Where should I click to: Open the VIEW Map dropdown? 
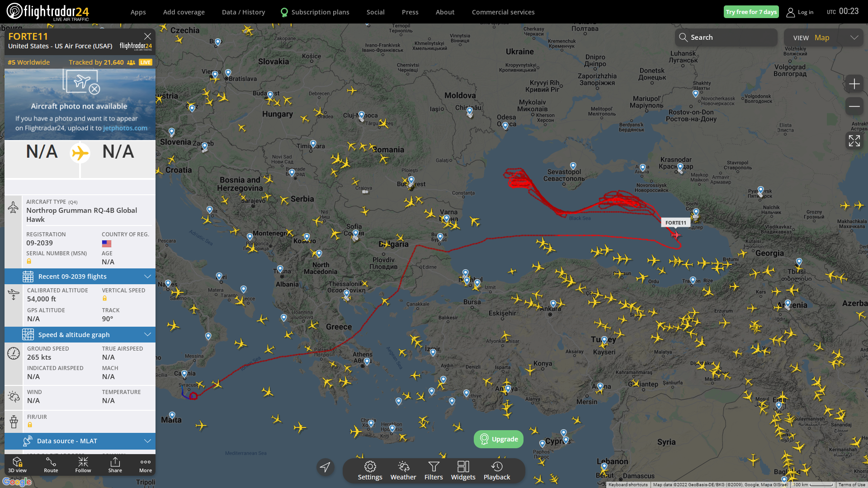point(824,38)
